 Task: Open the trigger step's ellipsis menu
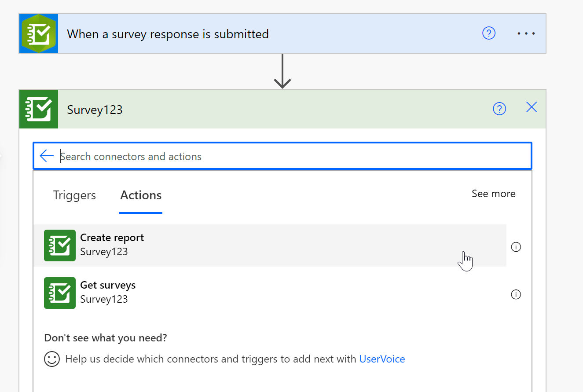click(526, 33)
